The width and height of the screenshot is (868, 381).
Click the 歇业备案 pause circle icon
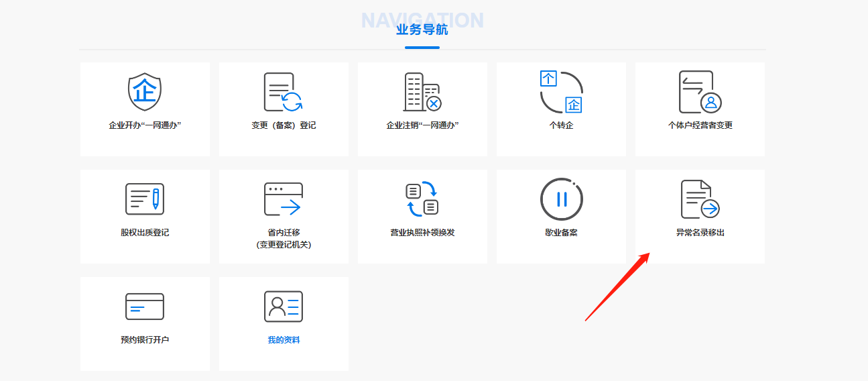tap(561, 199)
